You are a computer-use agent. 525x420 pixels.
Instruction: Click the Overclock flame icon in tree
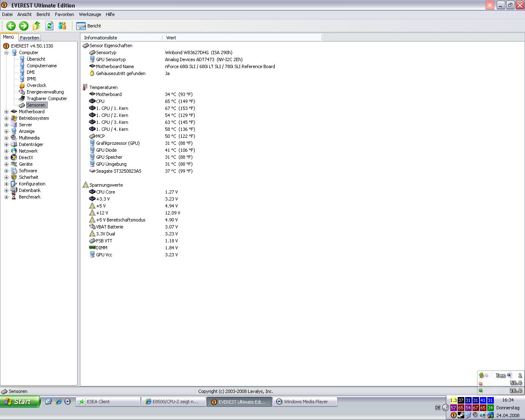pos(22,85)
